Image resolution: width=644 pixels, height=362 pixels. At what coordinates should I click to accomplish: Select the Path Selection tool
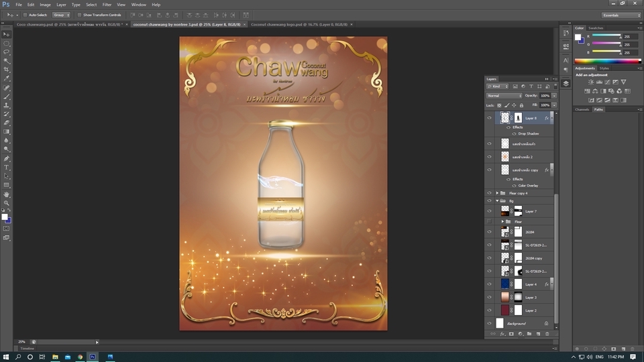pyautogui.click(x=6, y=176)
